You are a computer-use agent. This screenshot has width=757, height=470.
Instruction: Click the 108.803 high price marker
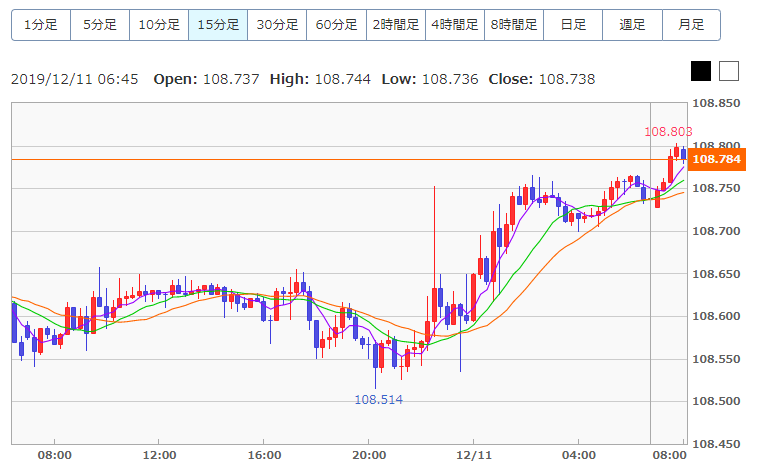click(x=668, y=131)
